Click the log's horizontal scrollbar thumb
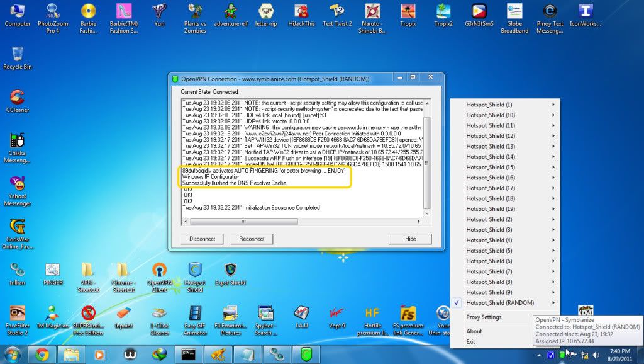 click(244, 221)
